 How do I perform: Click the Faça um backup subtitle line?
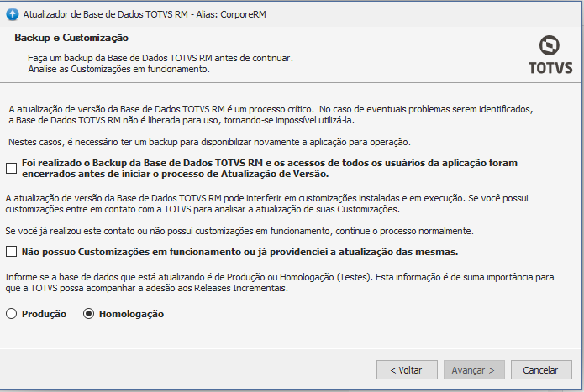tap(160, 58)
